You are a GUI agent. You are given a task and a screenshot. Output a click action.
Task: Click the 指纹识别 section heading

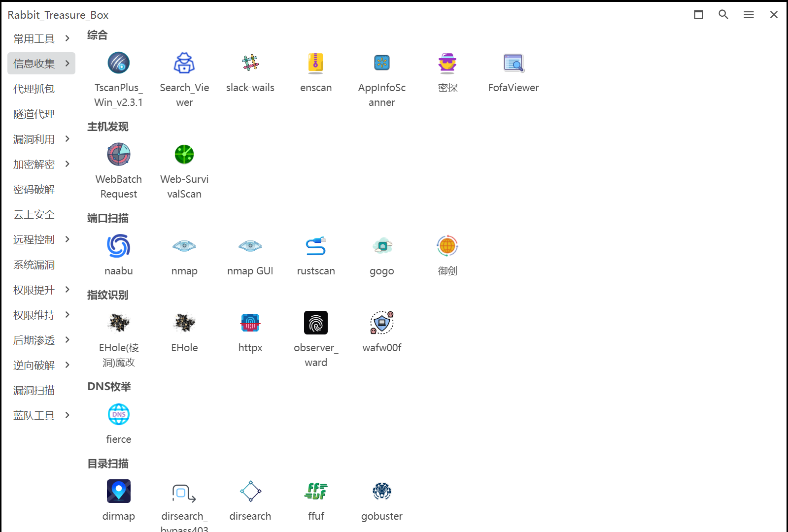pyautogui.click(x=108, y=295)
